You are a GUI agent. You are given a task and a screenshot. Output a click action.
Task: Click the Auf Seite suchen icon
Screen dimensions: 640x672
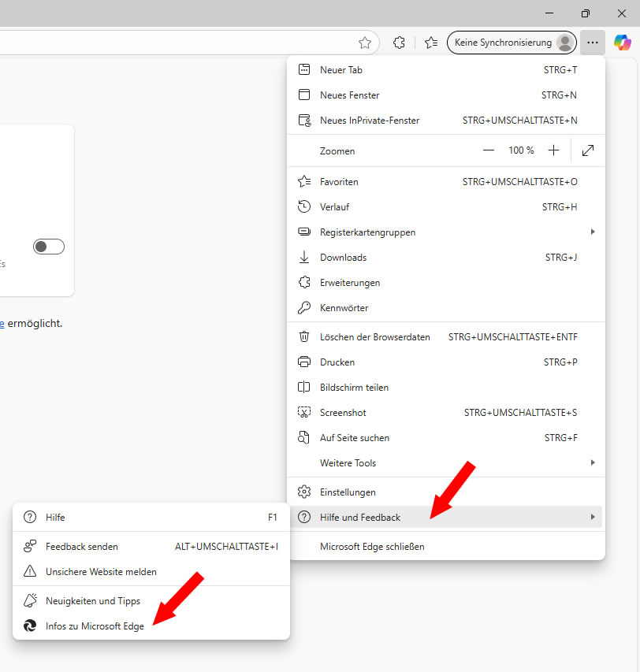pos(304,437)
